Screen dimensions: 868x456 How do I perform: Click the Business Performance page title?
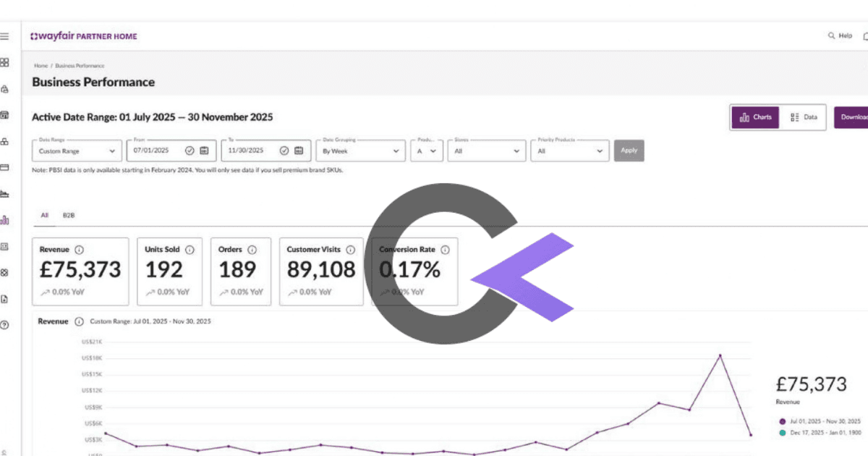(93, 82)
